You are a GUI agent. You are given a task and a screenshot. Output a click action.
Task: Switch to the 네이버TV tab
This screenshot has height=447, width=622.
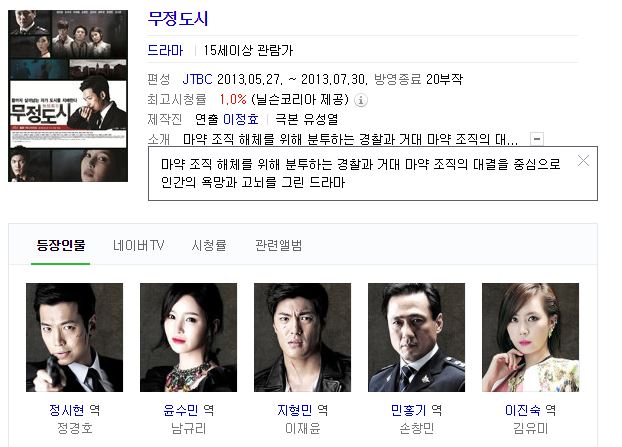[138, 246]
